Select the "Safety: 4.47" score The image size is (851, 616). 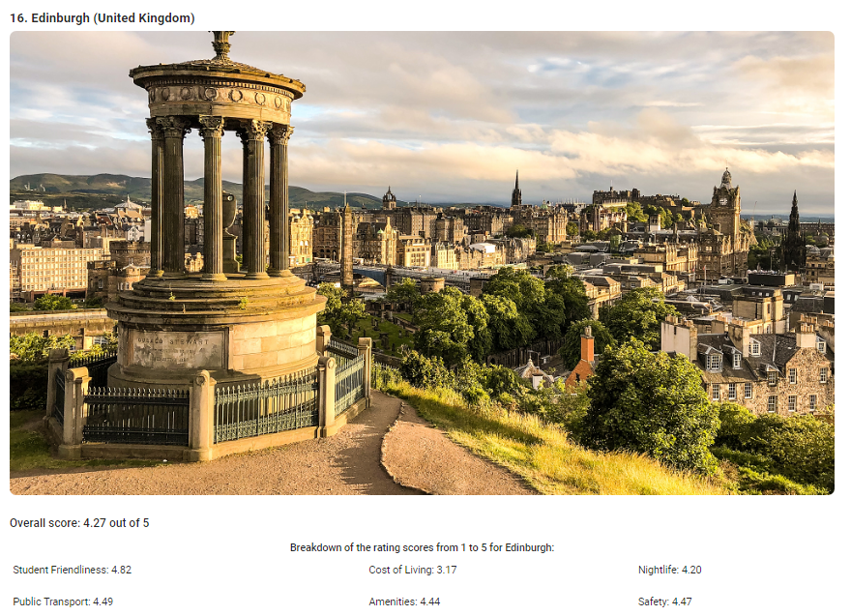[665, 601]
